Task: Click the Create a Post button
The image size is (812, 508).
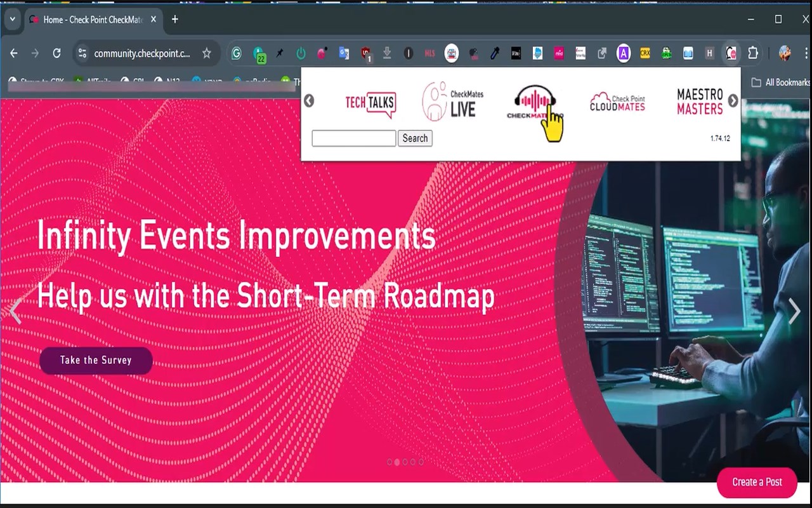Action: (x=757, y=482)
